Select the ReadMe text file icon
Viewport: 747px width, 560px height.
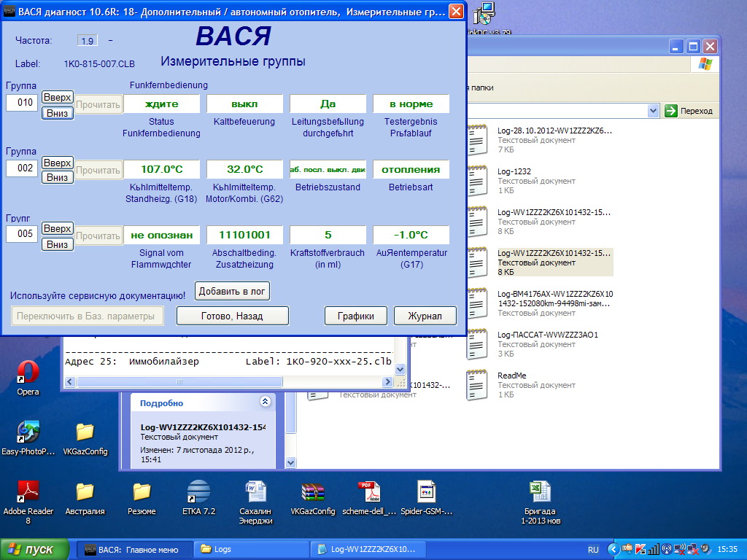pos(477,385)
